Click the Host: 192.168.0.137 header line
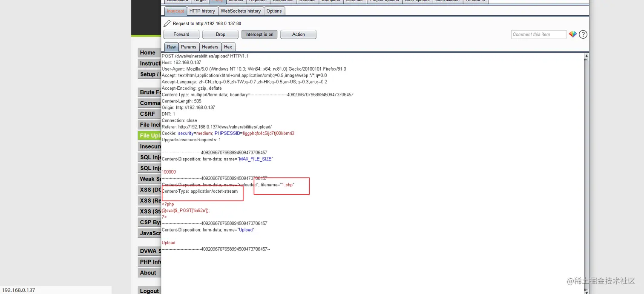This screenshot has height=294, width=644. click(181, 63)
